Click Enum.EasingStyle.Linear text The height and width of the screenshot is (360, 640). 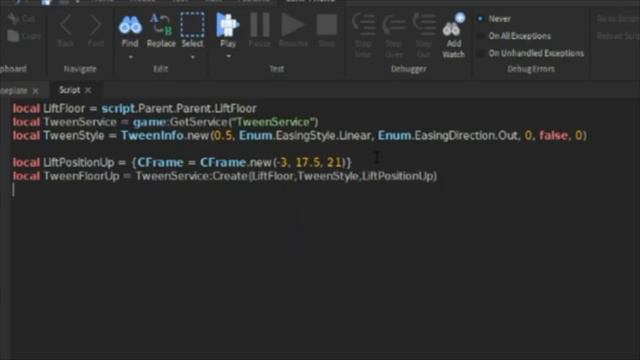point(305,136)
